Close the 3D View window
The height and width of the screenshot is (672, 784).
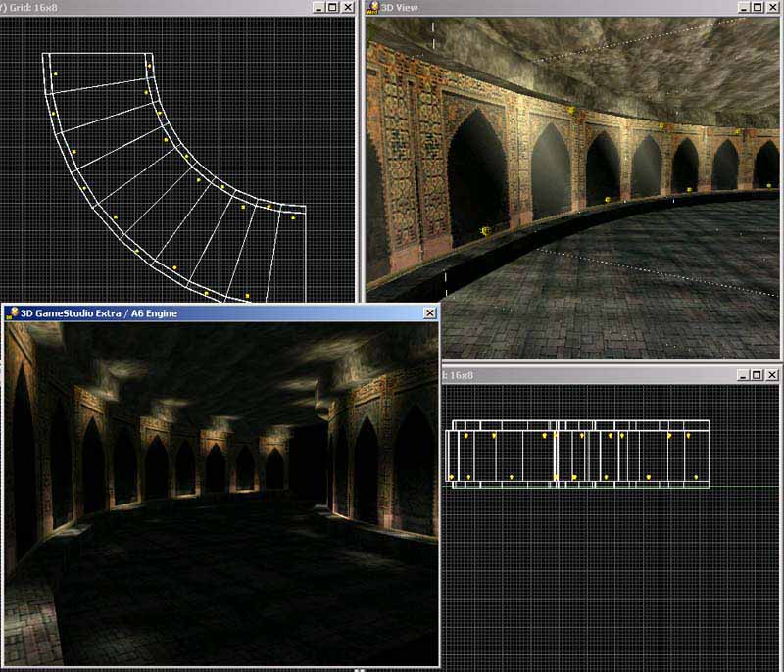[x=775, y=7]
